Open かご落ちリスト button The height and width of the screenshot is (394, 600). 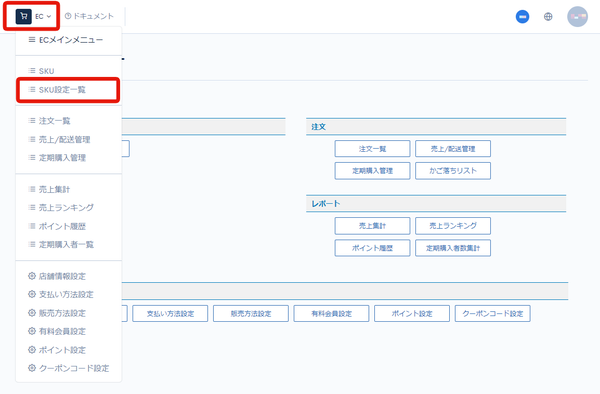point(453,171)
